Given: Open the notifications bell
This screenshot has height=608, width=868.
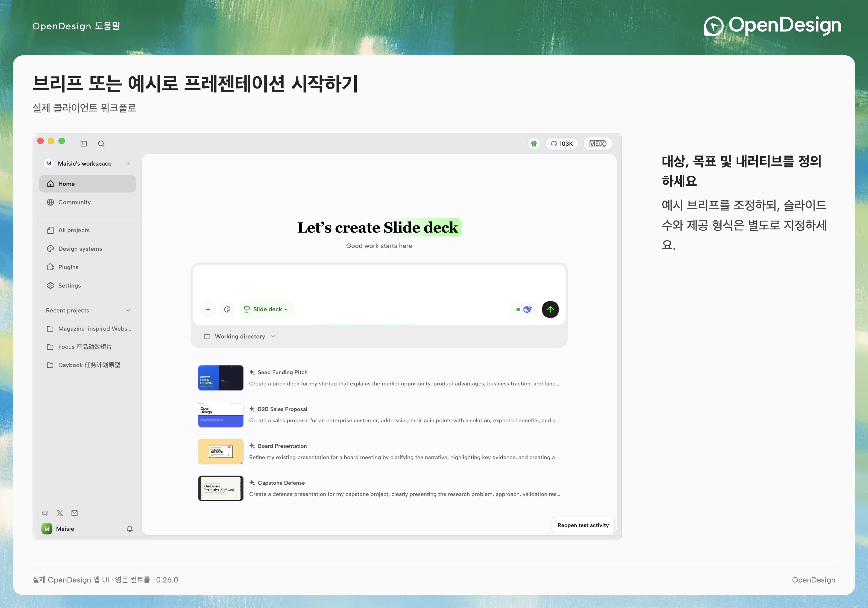Looking at the screenshot, I should (x=130, y=529).
